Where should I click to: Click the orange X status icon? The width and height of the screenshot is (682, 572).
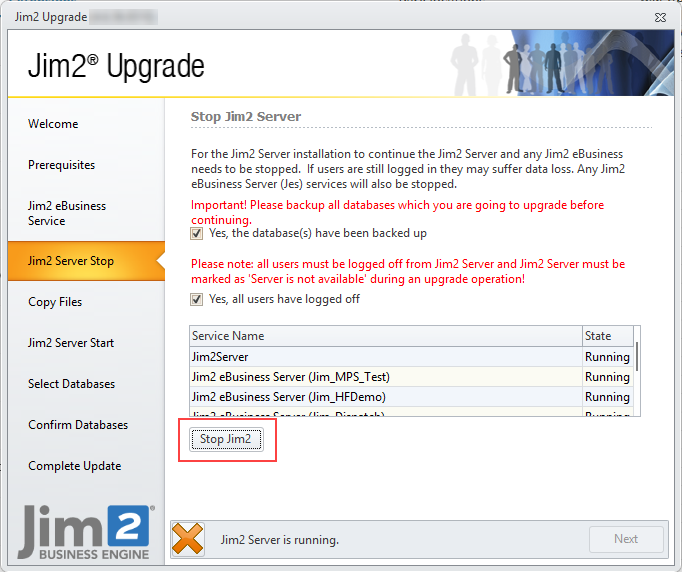coord(187,539)
